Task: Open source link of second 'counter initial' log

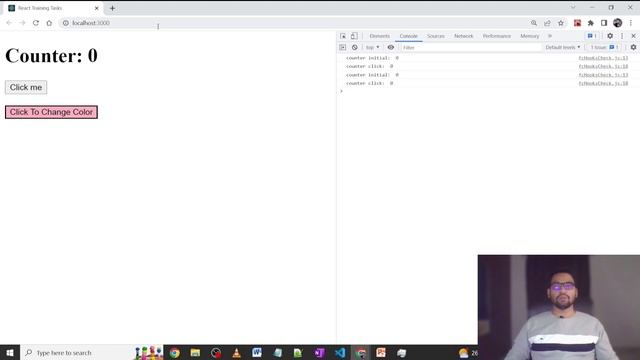Action: tap(603, 75)
